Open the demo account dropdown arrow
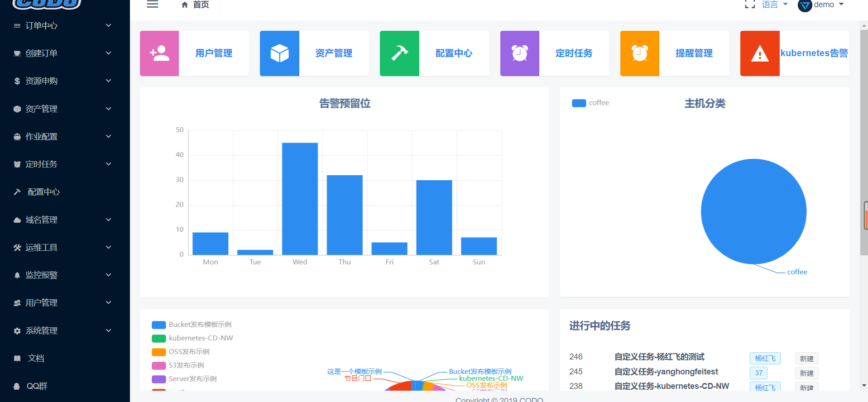The height and width of the screenshot is (402, 868). click(x=841, y=5)
